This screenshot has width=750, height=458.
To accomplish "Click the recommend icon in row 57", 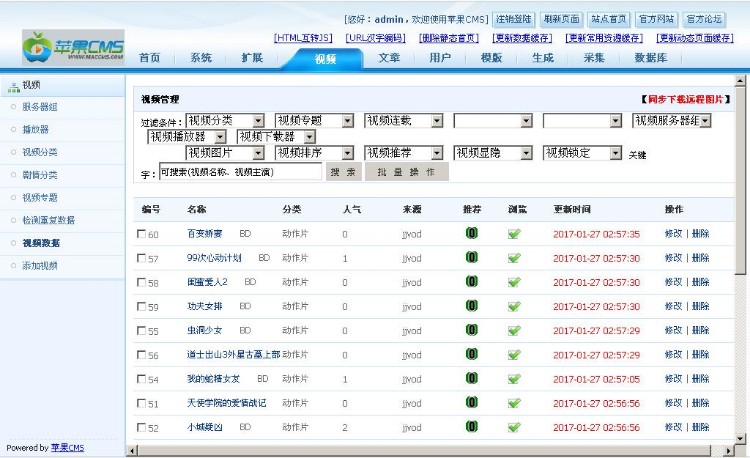I will click(x=472, y=258).
